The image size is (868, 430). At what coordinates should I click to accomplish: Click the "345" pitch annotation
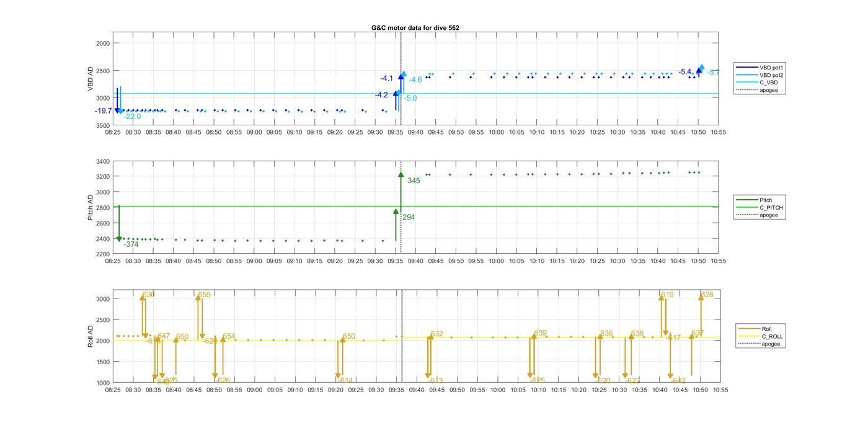click(x=414, y=181)
